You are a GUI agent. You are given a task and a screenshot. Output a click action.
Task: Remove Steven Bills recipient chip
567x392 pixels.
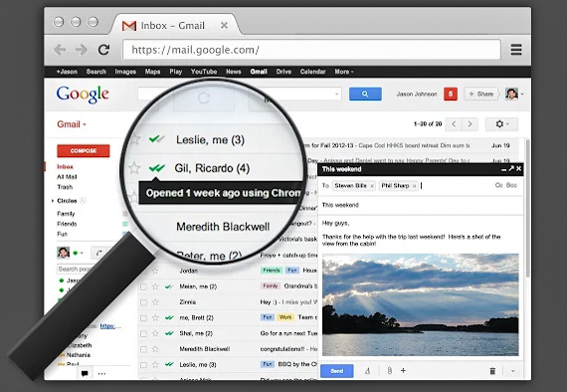pos(372,186)
